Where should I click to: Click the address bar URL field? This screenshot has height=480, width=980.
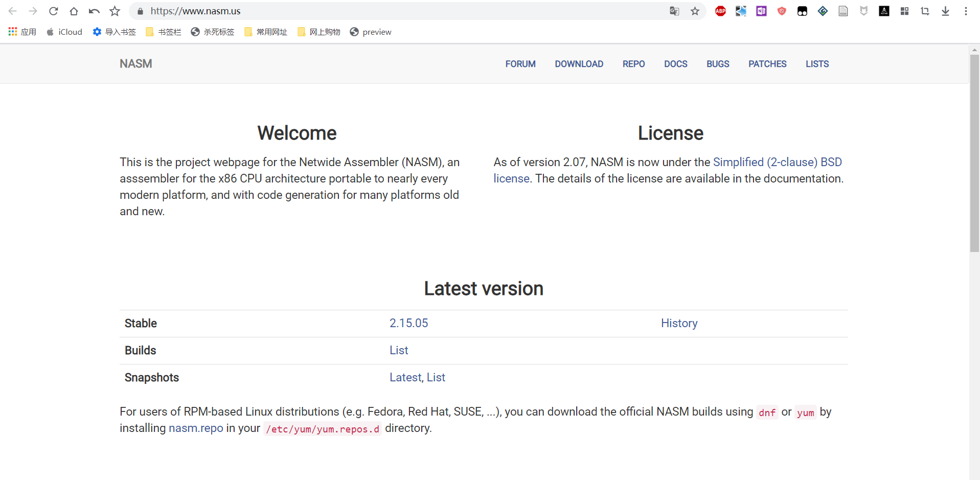click(x=399, y=11)
